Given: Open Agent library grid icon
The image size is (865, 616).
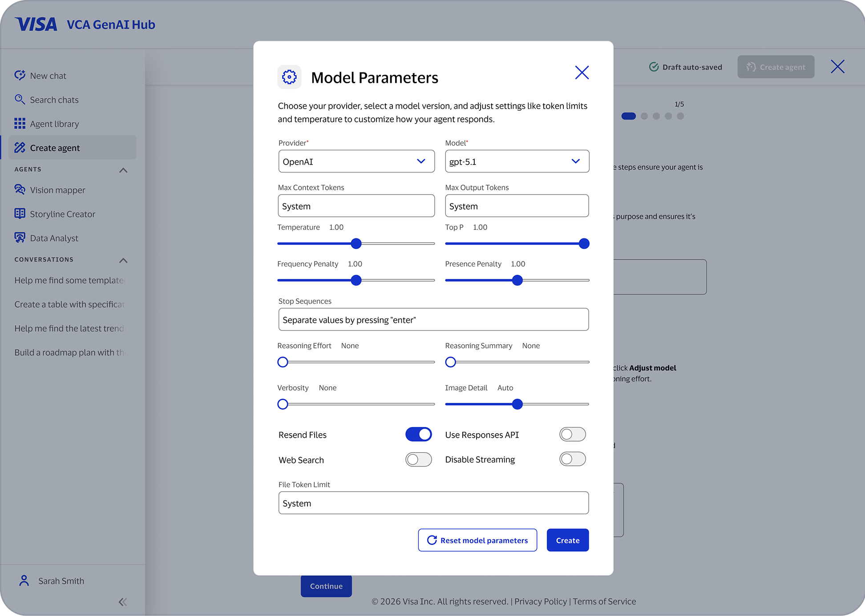Looking at the screenshot, I should tap(20, 124).
